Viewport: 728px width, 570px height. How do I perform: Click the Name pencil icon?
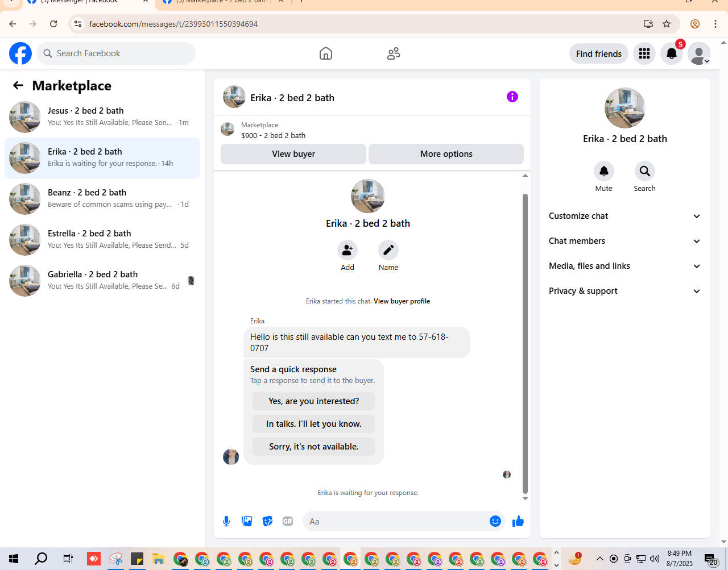(x=388, y=250)
